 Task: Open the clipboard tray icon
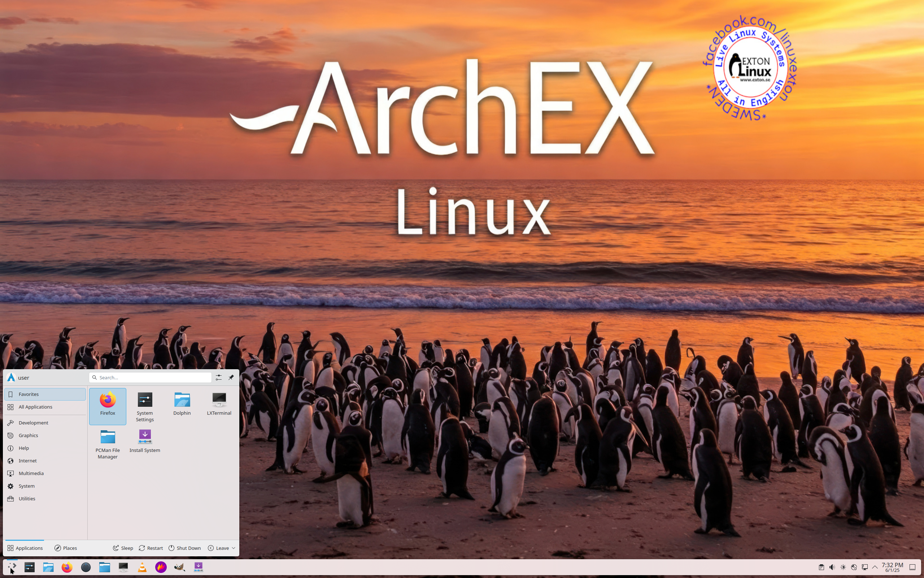(x=821, y=567)
